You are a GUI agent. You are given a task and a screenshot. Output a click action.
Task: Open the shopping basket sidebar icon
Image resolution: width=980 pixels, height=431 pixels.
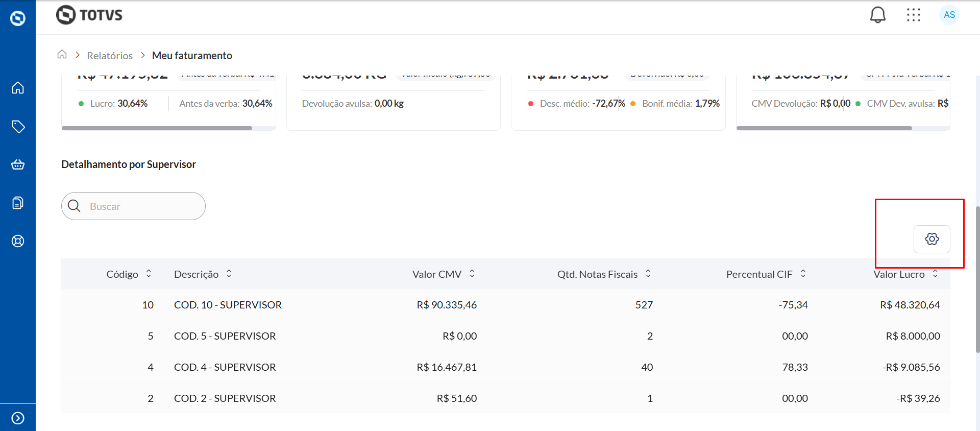click(18, 164)
